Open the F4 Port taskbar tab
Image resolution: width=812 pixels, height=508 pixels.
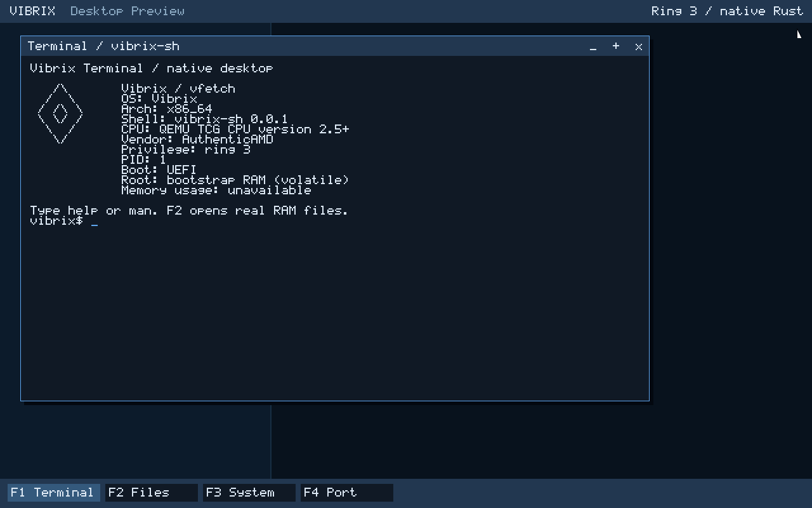click(347, 493)
